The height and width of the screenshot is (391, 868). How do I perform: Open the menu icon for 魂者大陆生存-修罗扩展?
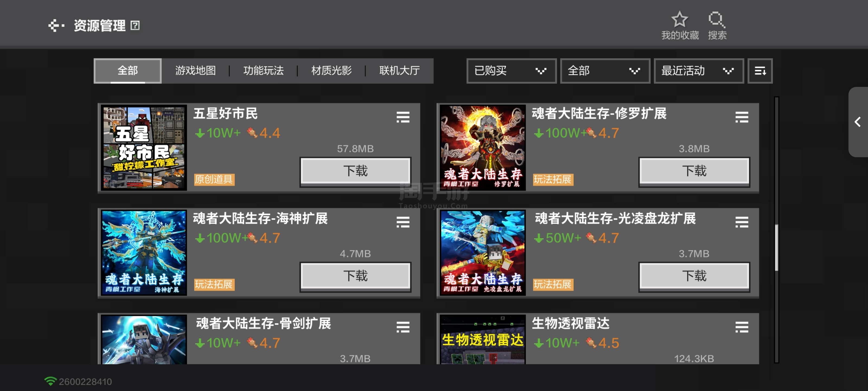click(741, 117)
